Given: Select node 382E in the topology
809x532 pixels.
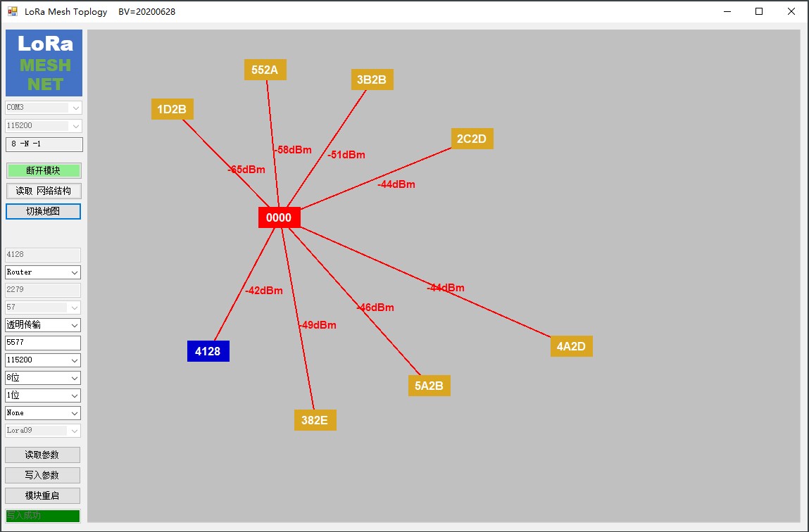Looking at the screenshot, I should point(315,420).
